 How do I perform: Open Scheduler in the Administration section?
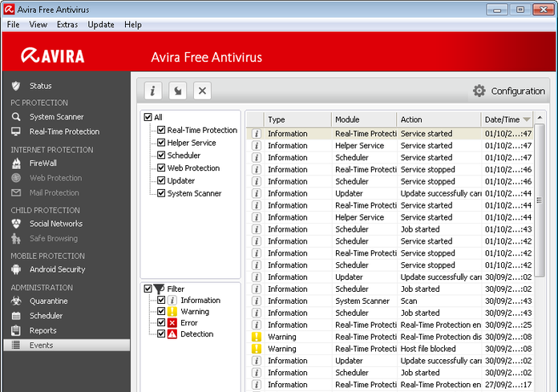[46, 316]
